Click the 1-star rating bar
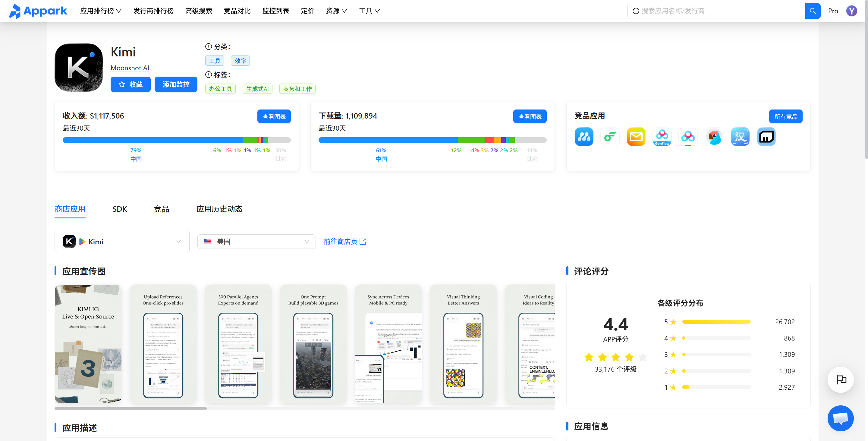This screenshot has height=441, width=868. coord(716,387)
